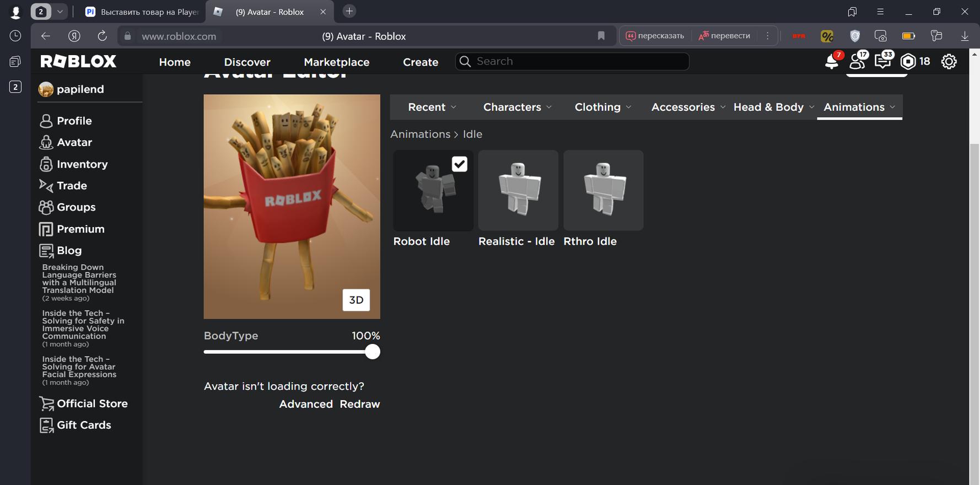Screen dimensions: 980x485
Task: Open the messages icon in header
Action: tap(882, 62)
